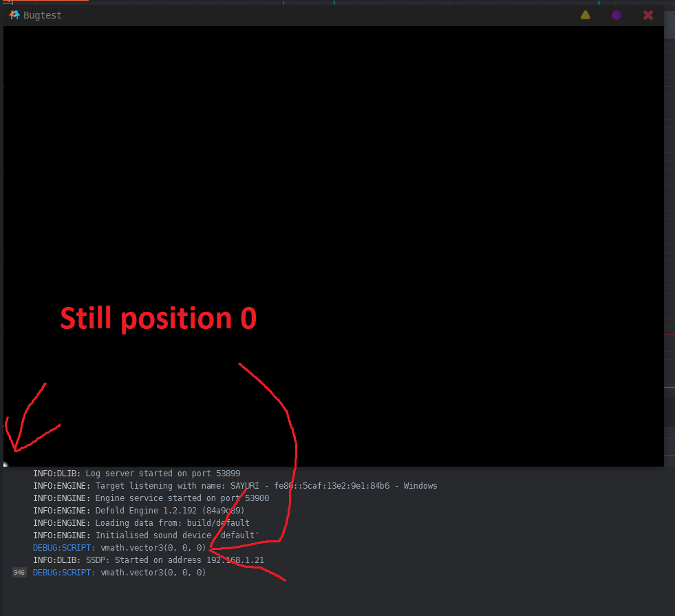This screenshot has height=616, width=675.
Task: Select the 'Target listening with name: SAYURI' line
Action: click(x=235, y=486)
